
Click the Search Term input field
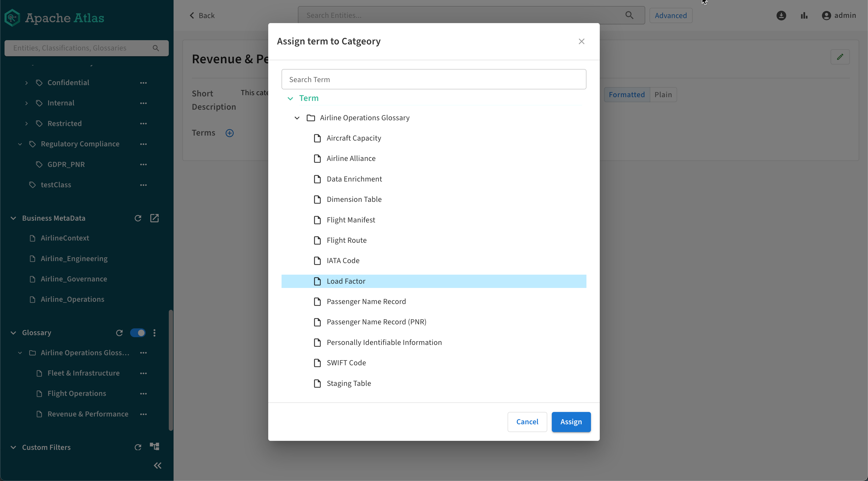(x=434, y=80)
